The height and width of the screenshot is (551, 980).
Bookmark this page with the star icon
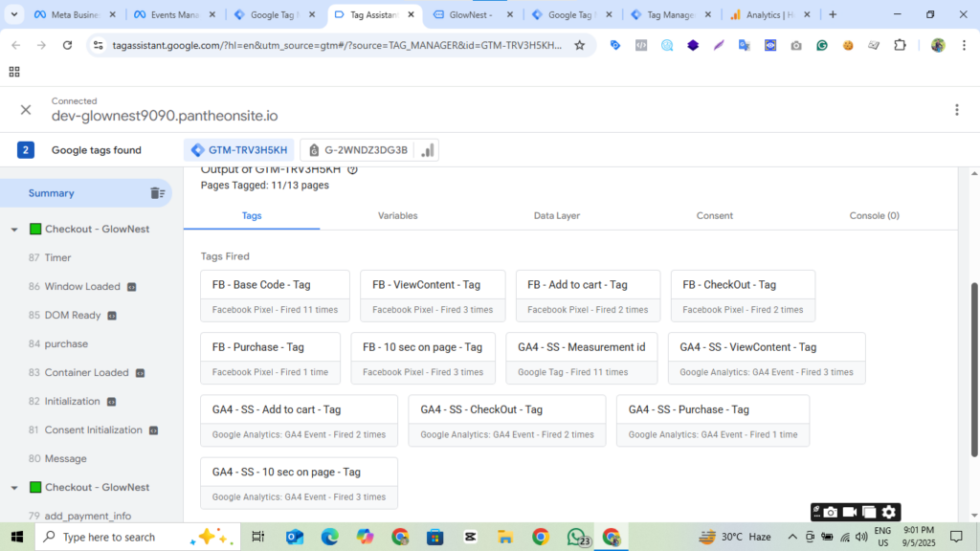[579, 45]
